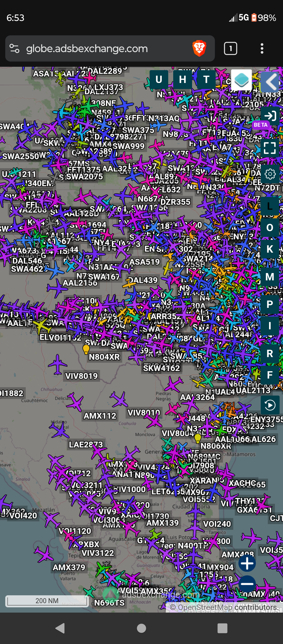The image size is (283, 644).
Task: Select aircraft labeled VIV3122
Action: click(98, 553)
